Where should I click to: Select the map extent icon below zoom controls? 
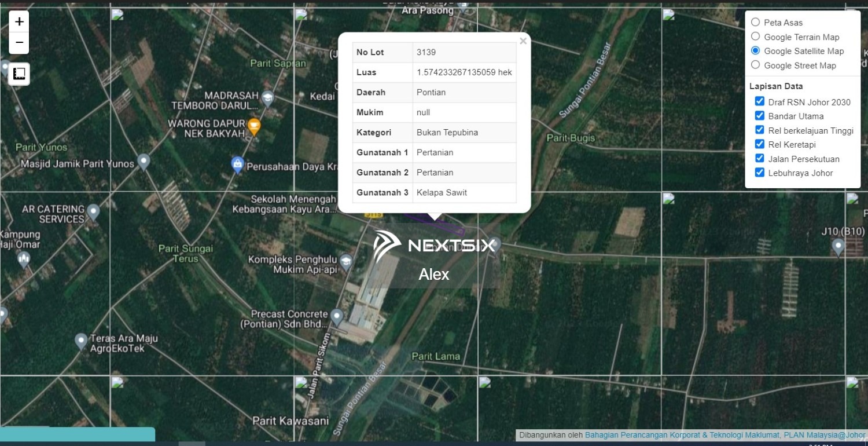19,74
